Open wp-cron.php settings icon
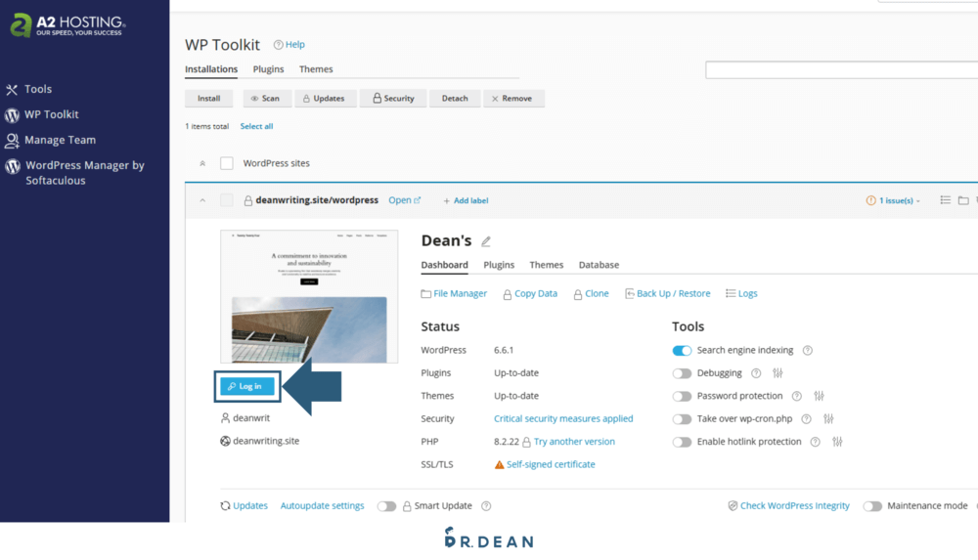The image size is (978, 560). pos(828,419)
